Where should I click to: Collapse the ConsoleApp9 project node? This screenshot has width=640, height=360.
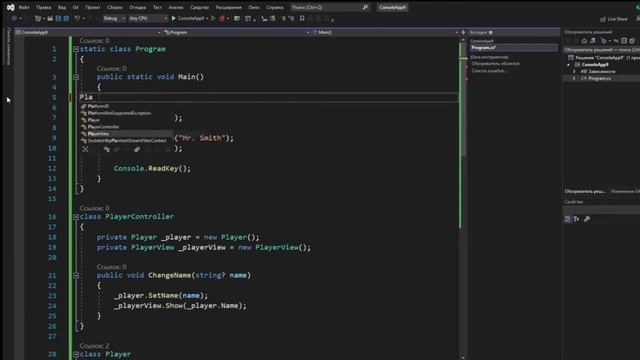tap(568, 64)
